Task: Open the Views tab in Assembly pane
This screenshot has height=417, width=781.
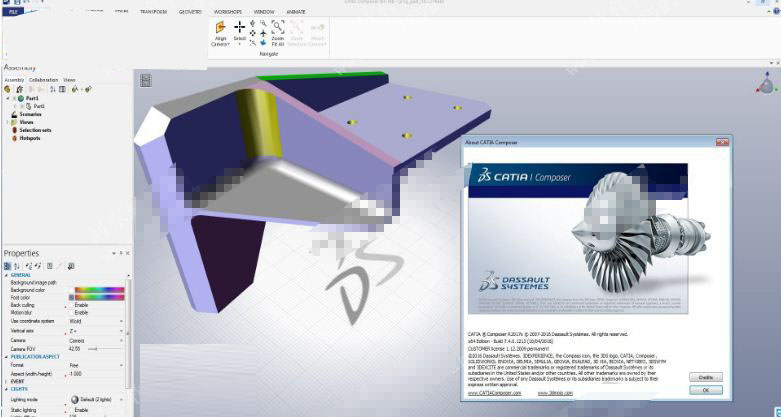Action: coord(69,80)
